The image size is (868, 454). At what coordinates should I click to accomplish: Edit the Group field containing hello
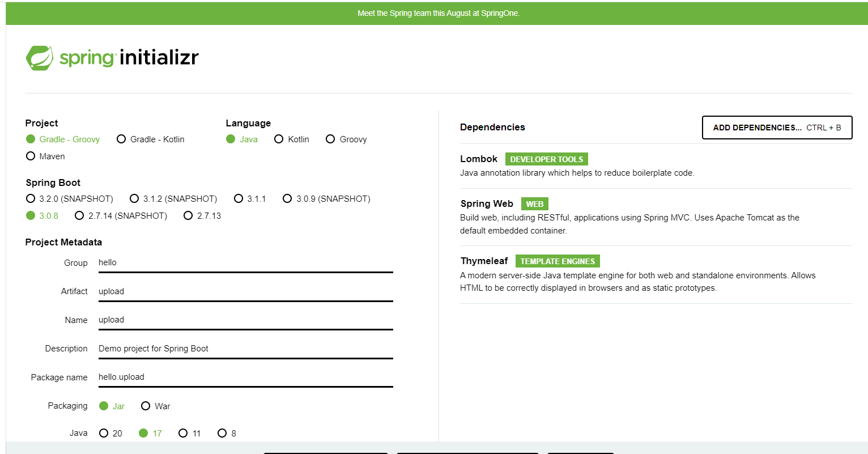coord(246,263)
